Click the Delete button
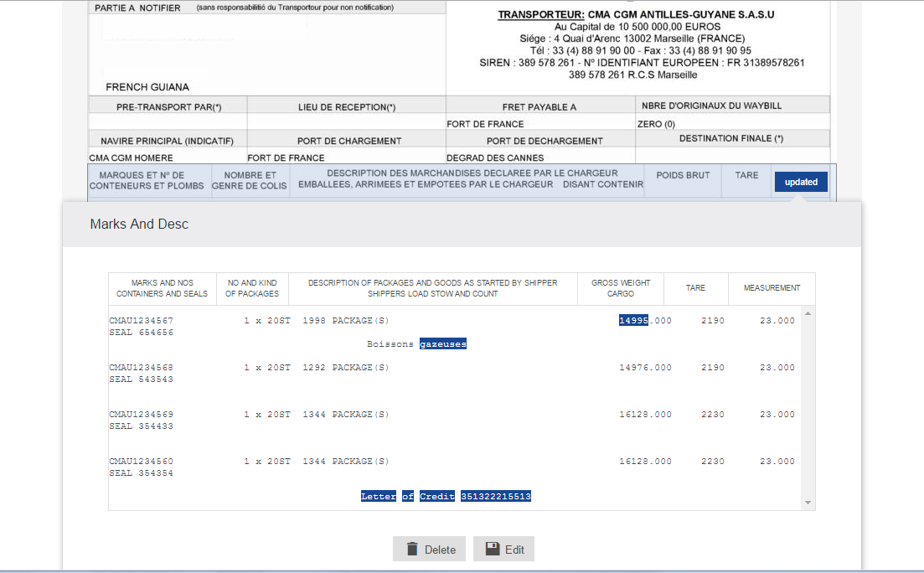 pyautogui.click(x=429, y=549)
